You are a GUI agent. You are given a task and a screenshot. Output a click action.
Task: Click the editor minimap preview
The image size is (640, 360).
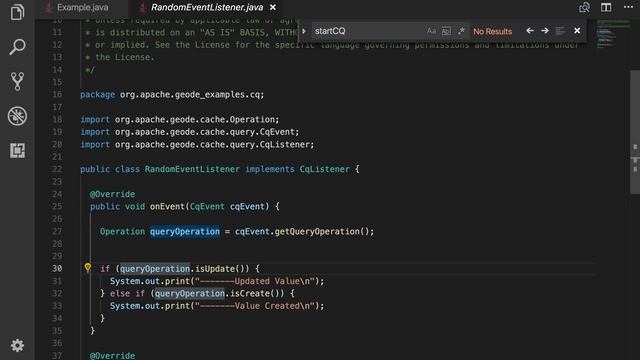[612, 35]
